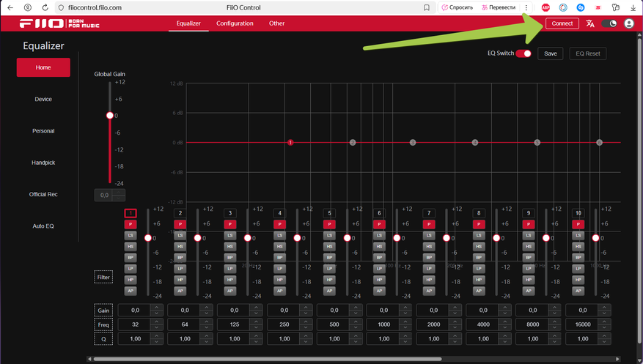
Task: Select the HP filter for band 2
Action: point(180,280)
